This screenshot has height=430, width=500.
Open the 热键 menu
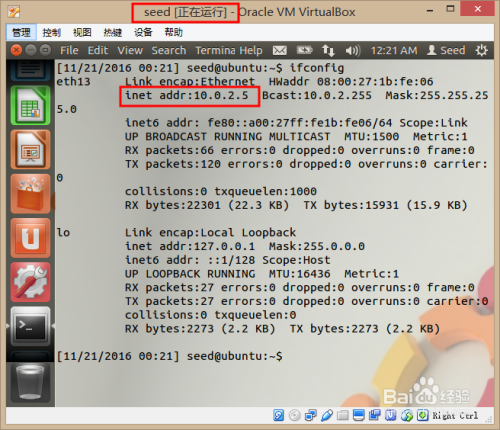click(x=113, y=32)
